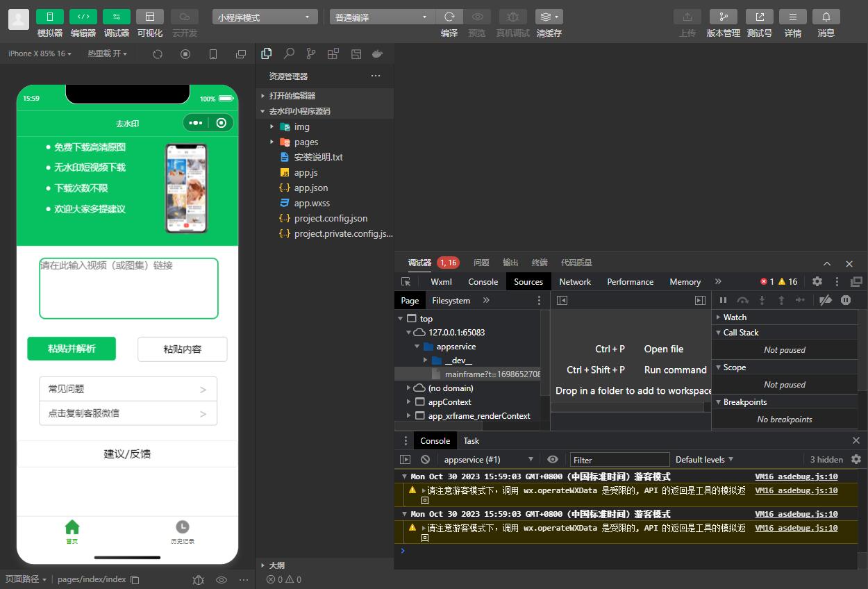The image size is (868, 589).
Task: Expand the 大纲 outline section
Action: tap(324, 565)
